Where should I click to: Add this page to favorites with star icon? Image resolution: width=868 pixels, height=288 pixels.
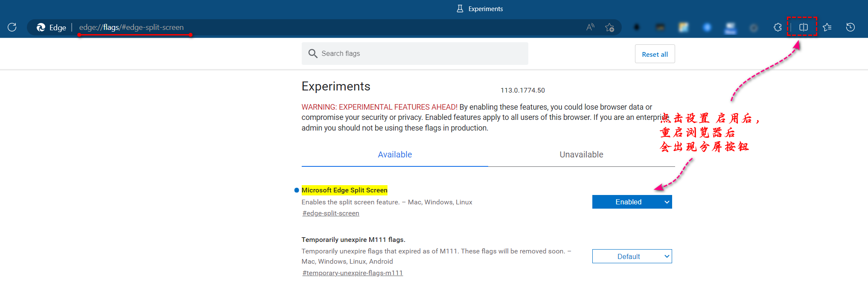tap(609, 27)
